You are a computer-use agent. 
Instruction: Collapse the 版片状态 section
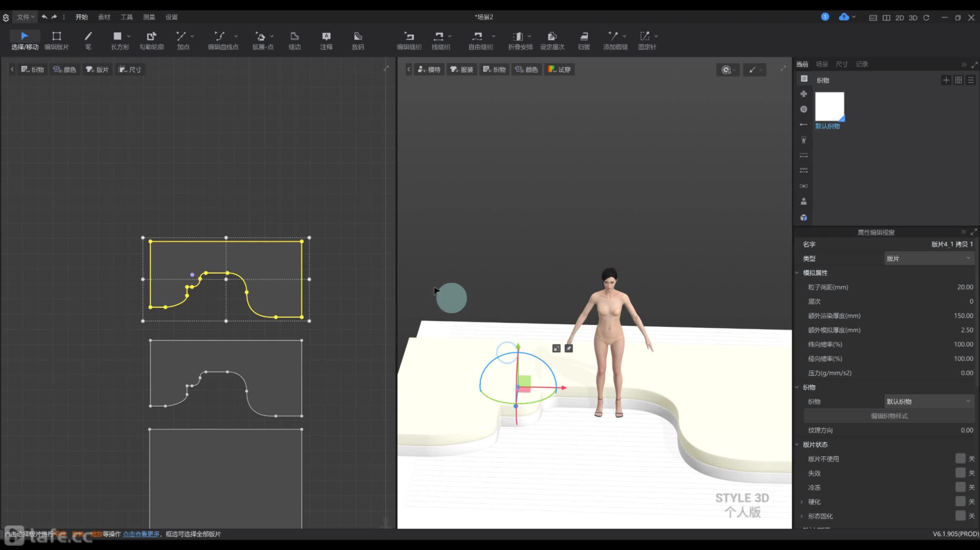(797, 444)
